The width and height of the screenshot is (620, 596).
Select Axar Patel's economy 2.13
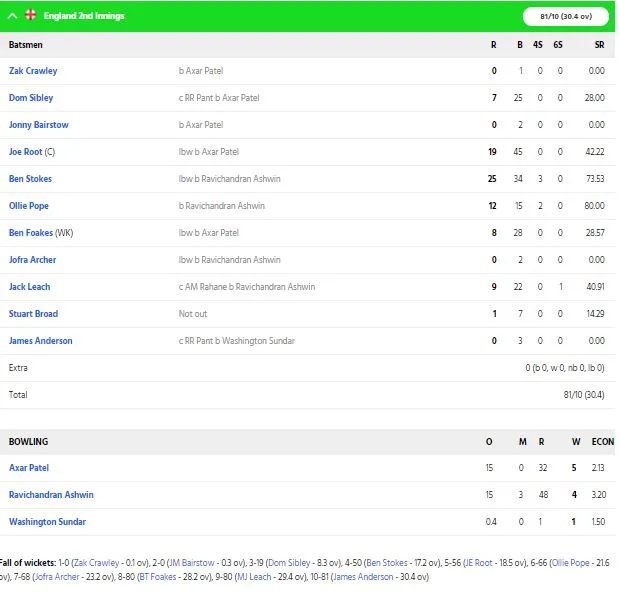[598, 467]
